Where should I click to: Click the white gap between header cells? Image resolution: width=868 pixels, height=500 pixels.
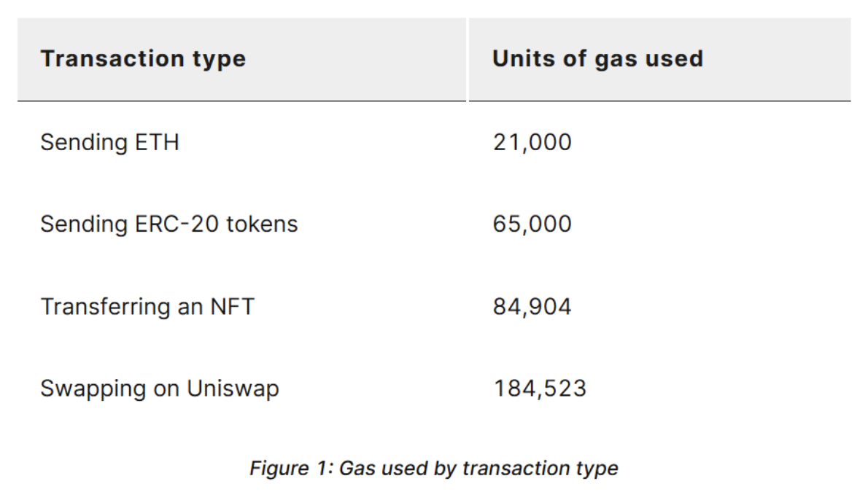click(468, 59)
